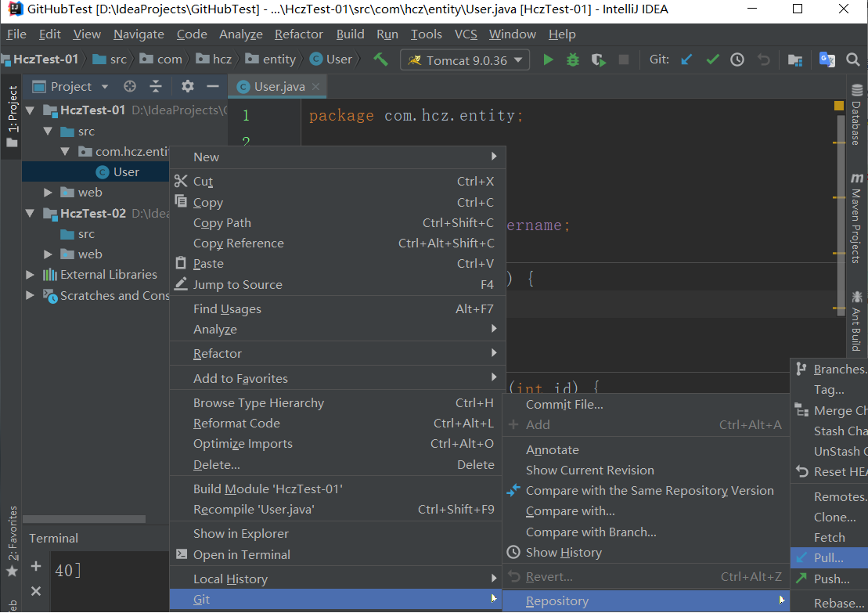Select Commit File... in the Git submenu

pyautogui.click(x=646, y=404)
